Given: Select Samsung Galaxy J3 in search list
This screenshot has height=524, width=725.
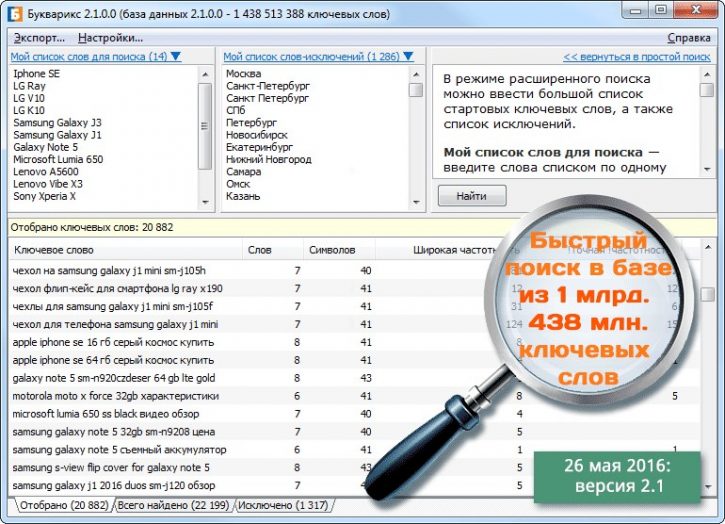Looking at the screenshot, I should [x=57, y=123].
